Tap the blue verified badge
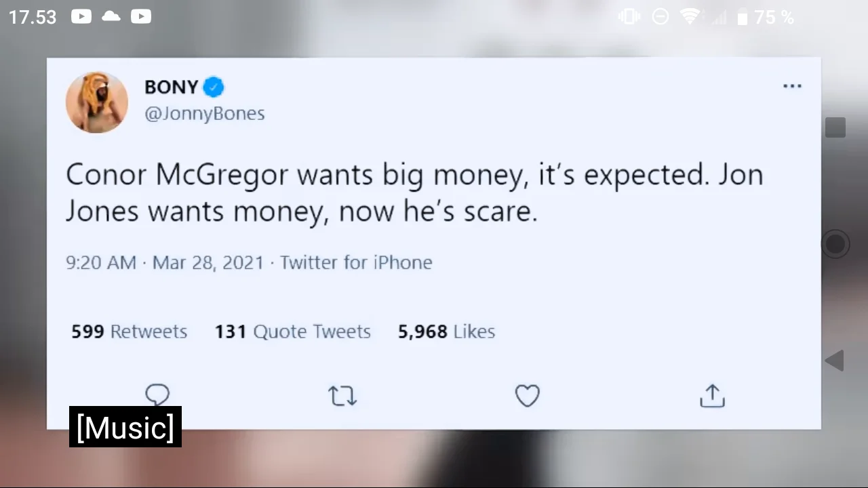 (x=214, y=87)
